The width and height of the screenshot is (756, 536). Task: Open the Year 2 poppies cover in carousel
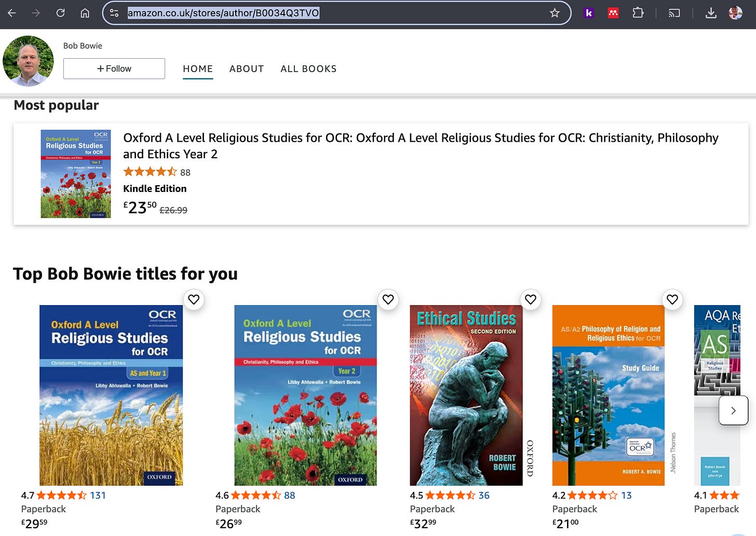click(305, 395)
